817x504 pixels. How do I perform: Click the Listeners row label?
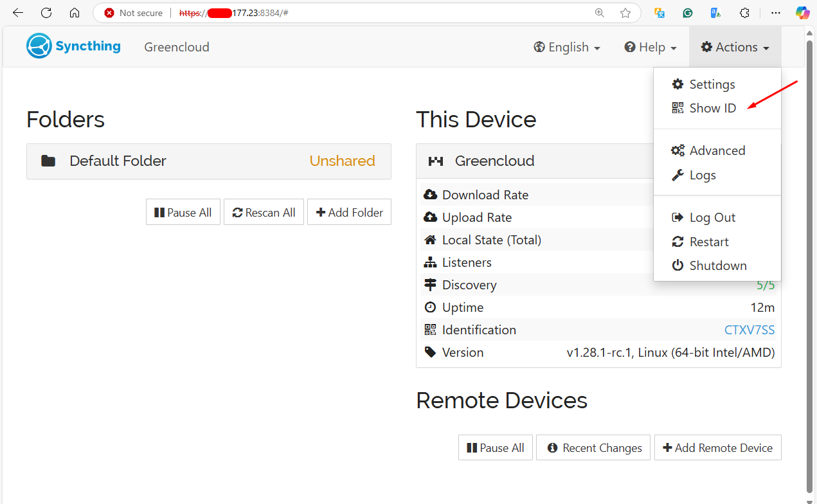467,262
